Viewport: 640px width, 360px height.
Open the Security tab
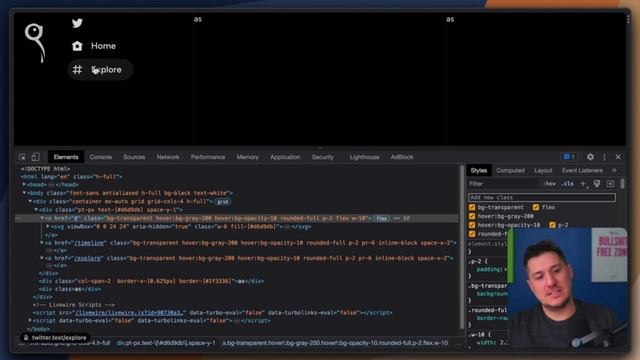[323, 157]
